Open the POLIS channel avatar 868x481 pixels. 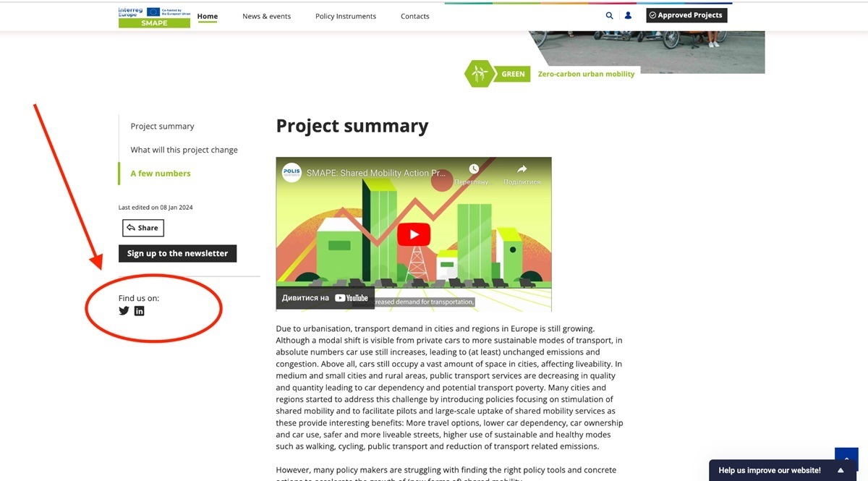point(292,173)
